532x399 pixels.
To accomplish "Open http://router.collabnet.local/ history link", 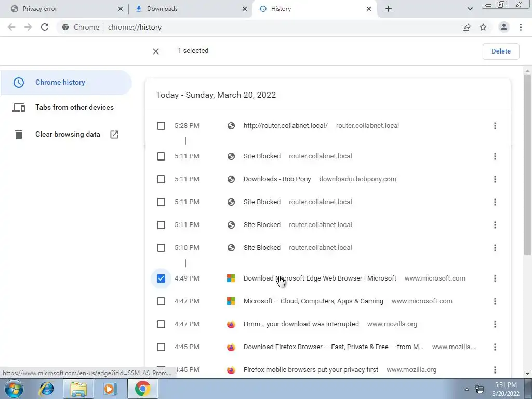I will tap(285, 126).
